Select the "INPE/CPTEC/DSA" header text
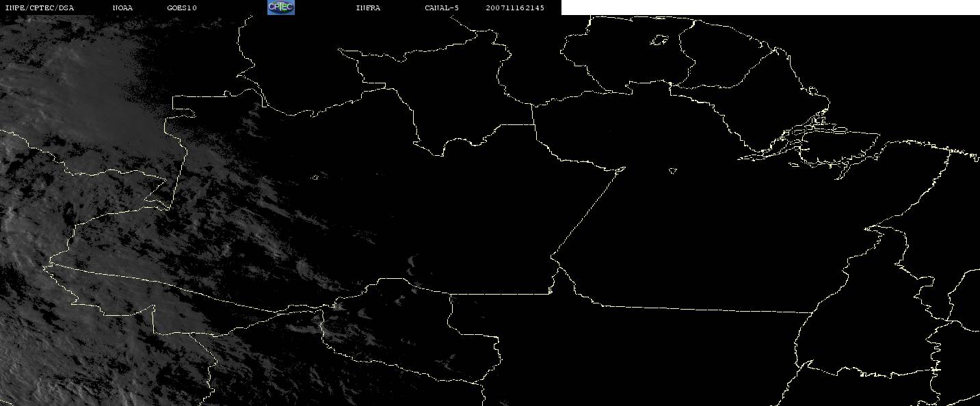Viewport: 980px width, 406px height. click(x=39, y=8)
